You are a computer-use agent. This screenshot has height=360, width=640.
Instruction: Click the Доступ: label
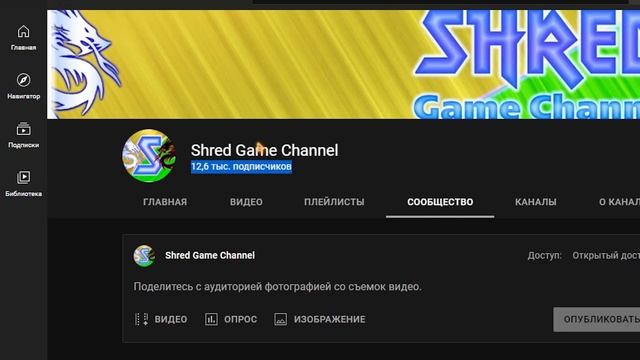(x=544, y=256)
